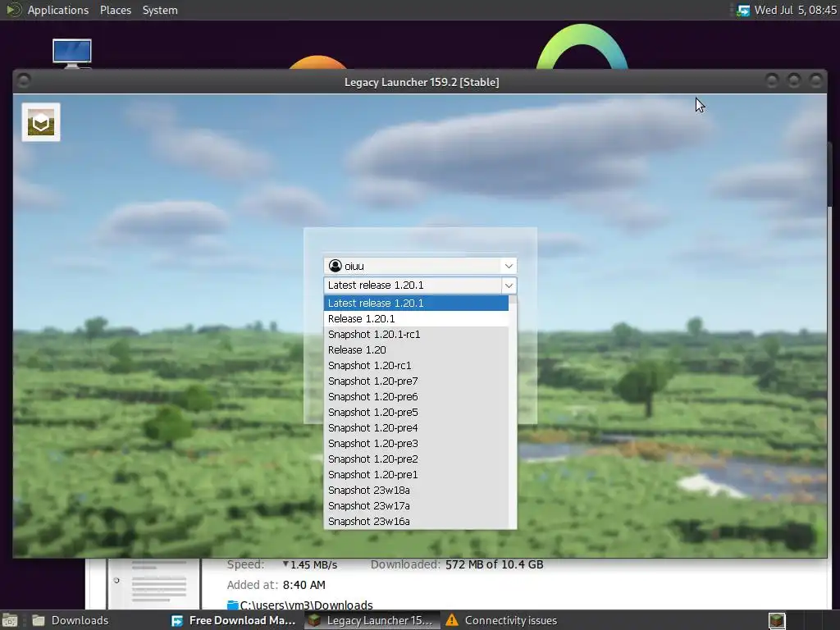Click the Legacy Launcher title bar menu button
The width and height of the screenshot is (840, 630).
[x=24, y=81]
